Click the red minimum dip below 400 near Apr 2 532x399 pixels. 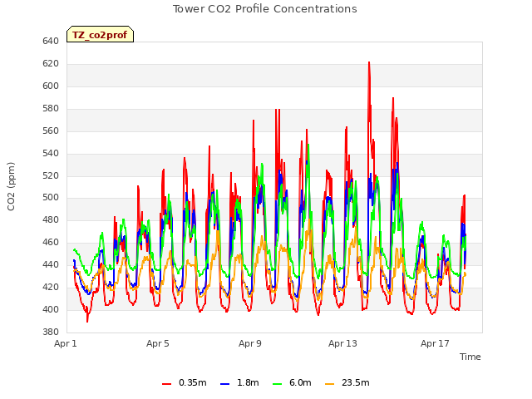point(87,321)
